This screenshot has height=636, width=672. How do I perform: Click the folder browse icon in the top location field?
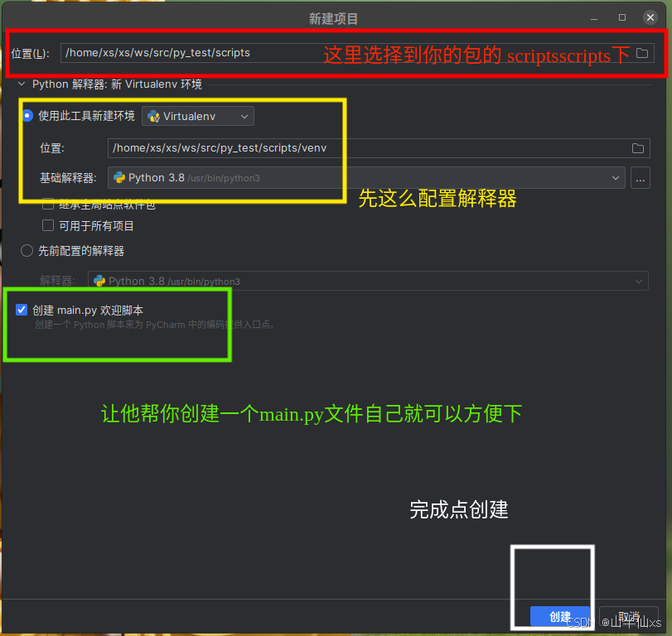pyautogui.click(x=641, y=53)
